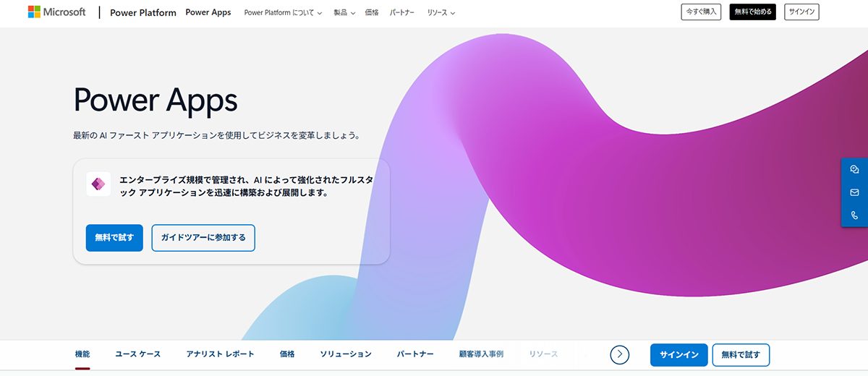The image size is (868, 376).
Task: Expand the リソース menu in header
Action: (x=446, y=13)
